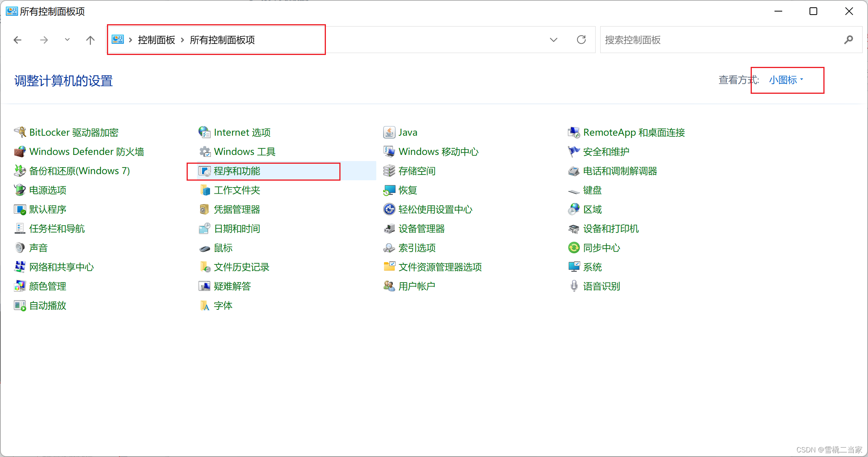Open 电话和调制解调器 link

point(620,171)
